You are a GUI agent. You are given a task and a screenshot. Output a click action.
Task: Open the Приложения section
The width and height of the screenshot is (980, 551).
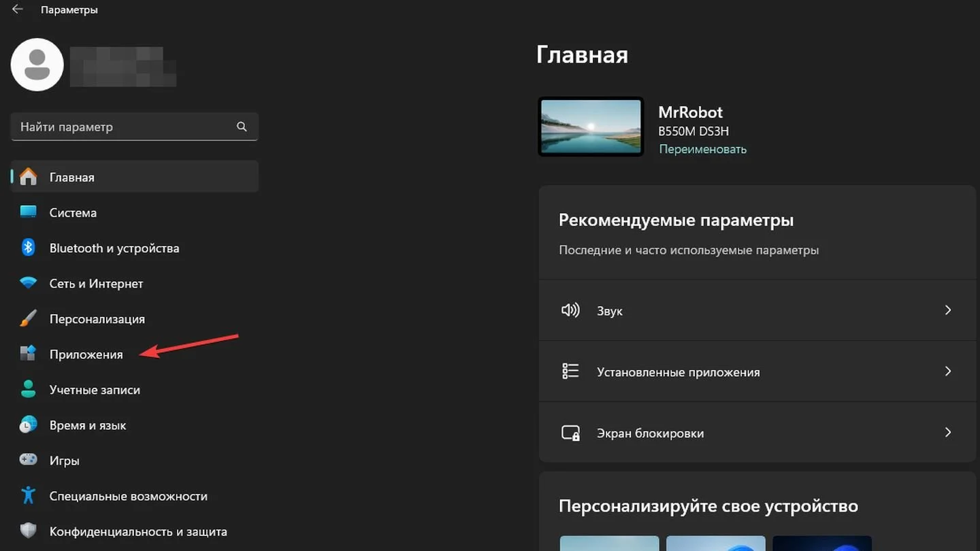pos(135,354)
